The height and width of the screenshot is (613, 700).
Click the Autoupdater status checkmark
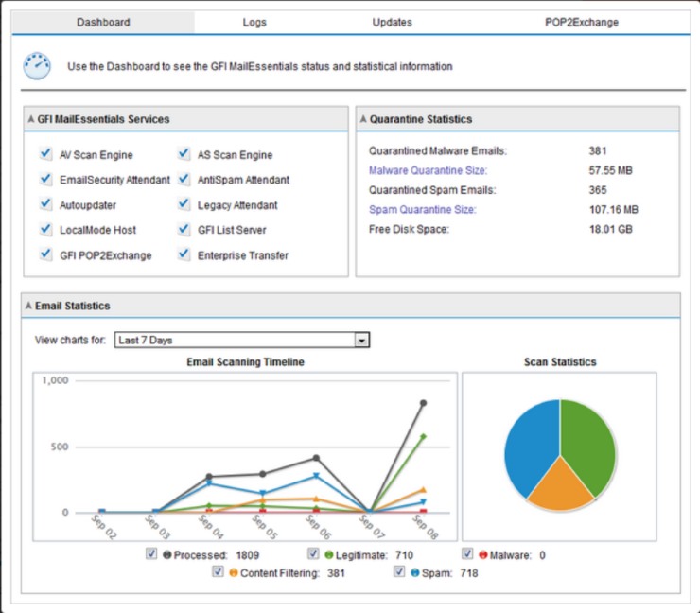click(45, 204)
